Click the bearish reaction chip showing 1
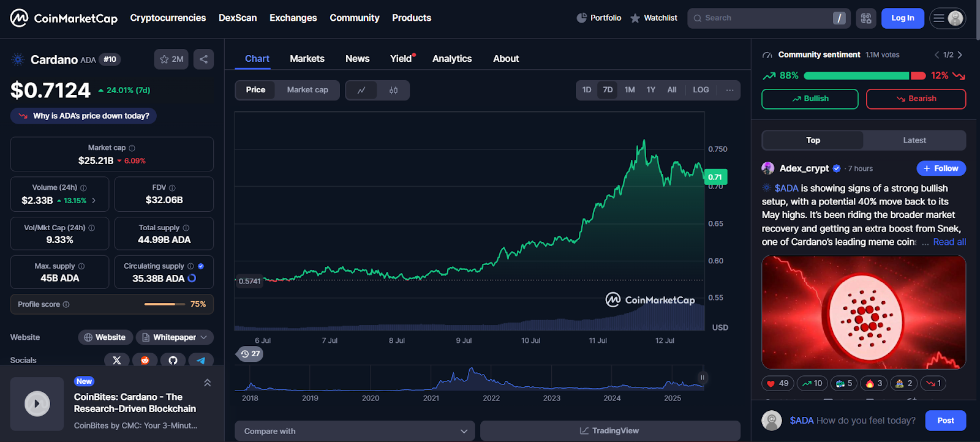The width and height of the screenshot is (980, 442). 933,383
